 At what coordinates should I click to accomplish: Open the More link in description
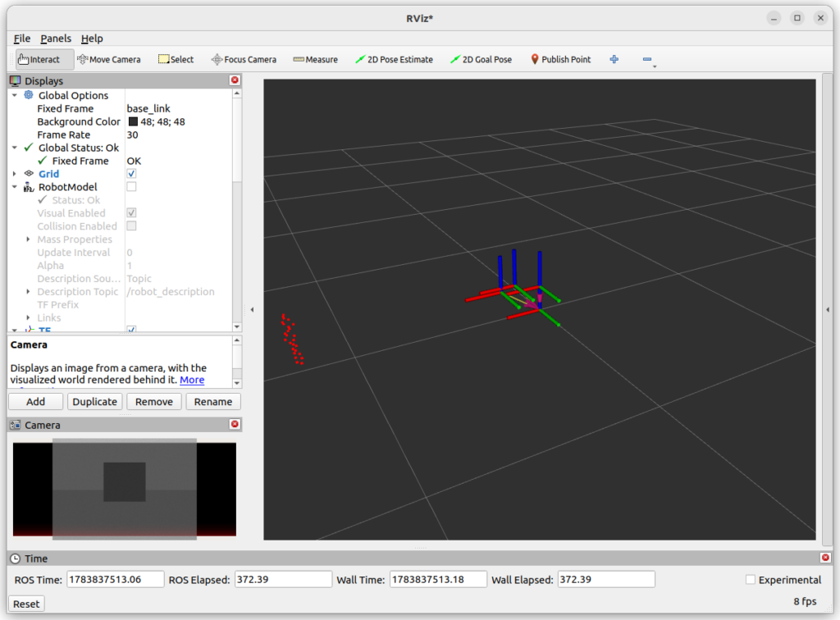(x=192, y=380)
